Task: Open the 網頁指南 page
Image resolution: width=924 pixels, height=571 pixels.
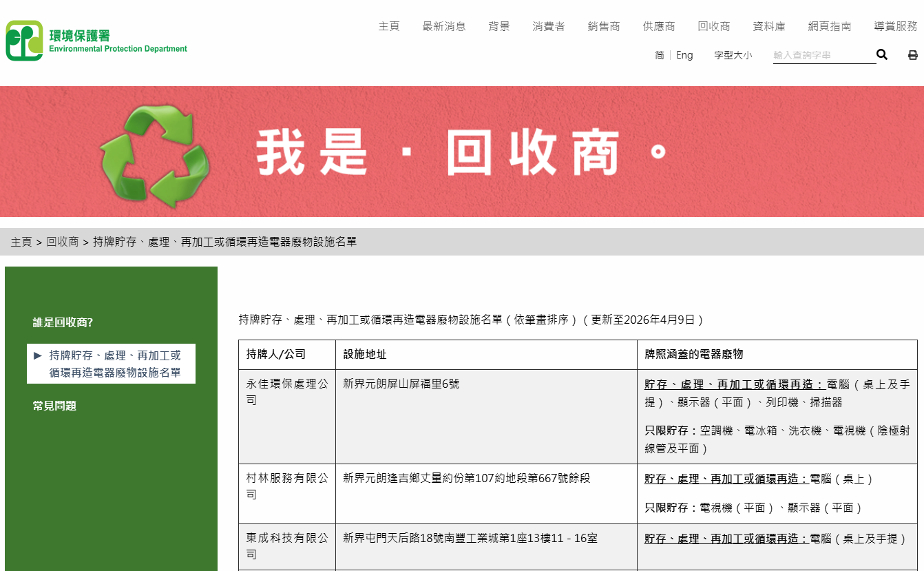Action: click(830, 26)
